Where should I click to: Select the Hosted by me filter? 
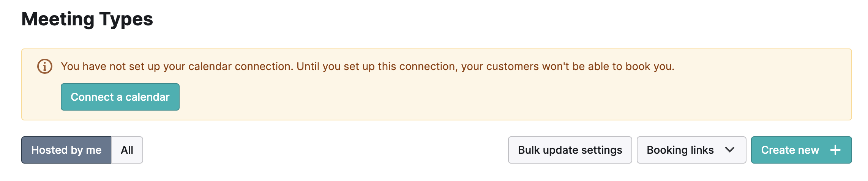(66, 150)
